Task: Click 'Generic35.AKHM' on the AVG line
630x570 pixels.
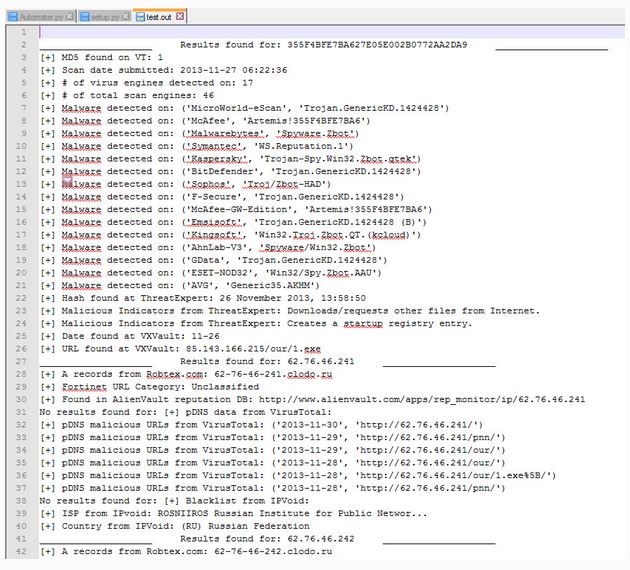Action: point(269,286)
